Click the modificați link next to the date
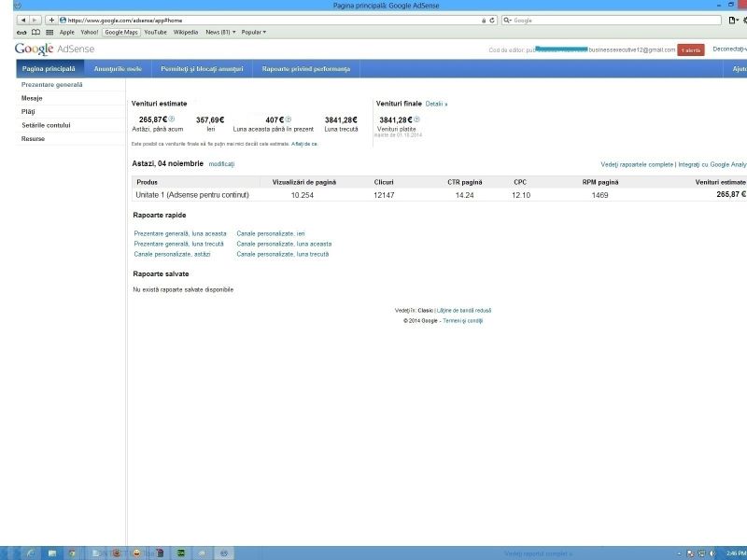Screen dimensions: 747x560 221,164
